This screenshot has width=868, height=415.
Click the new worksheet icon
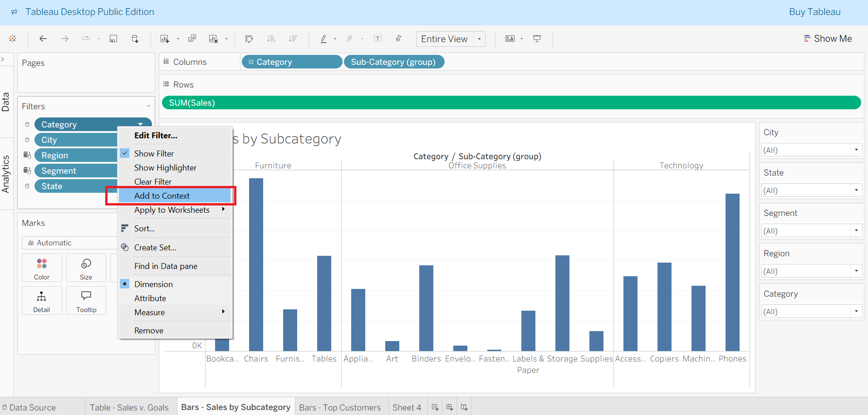pos(165,39)
